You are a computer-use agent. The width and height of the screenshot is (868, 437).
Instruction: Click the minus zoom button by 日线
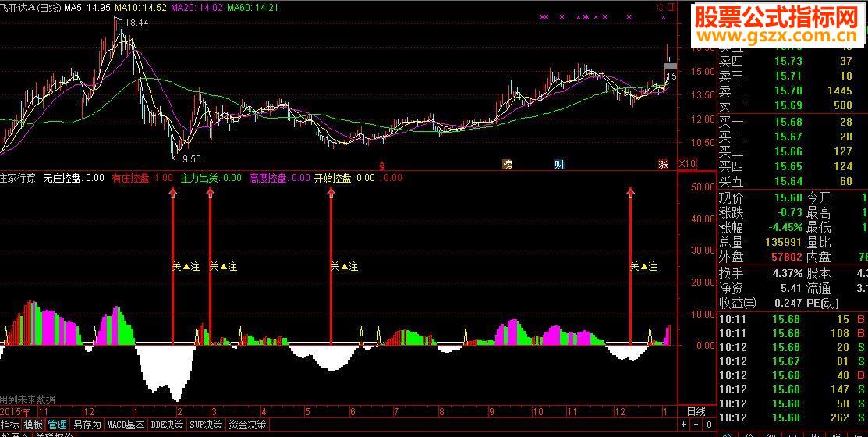pos(696,425)
